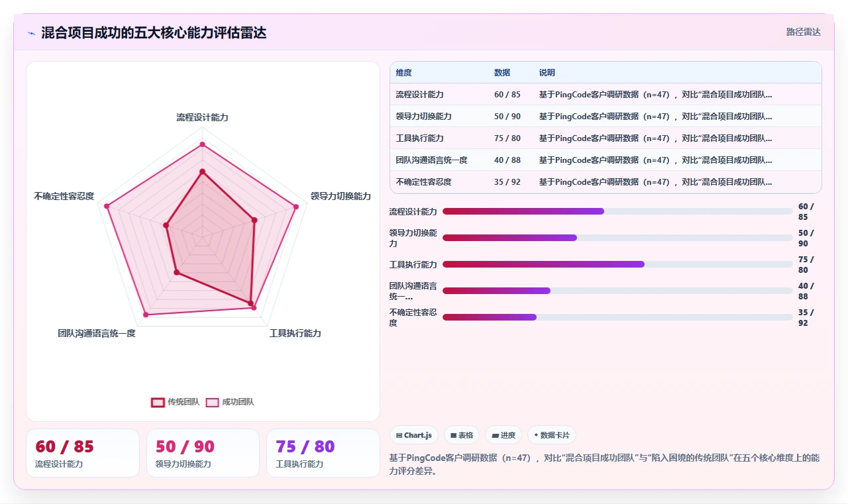The height and width of the screenshot is (504, 848).
Task: Click the 50 / 90 table cell
Action: click(507, 117)
